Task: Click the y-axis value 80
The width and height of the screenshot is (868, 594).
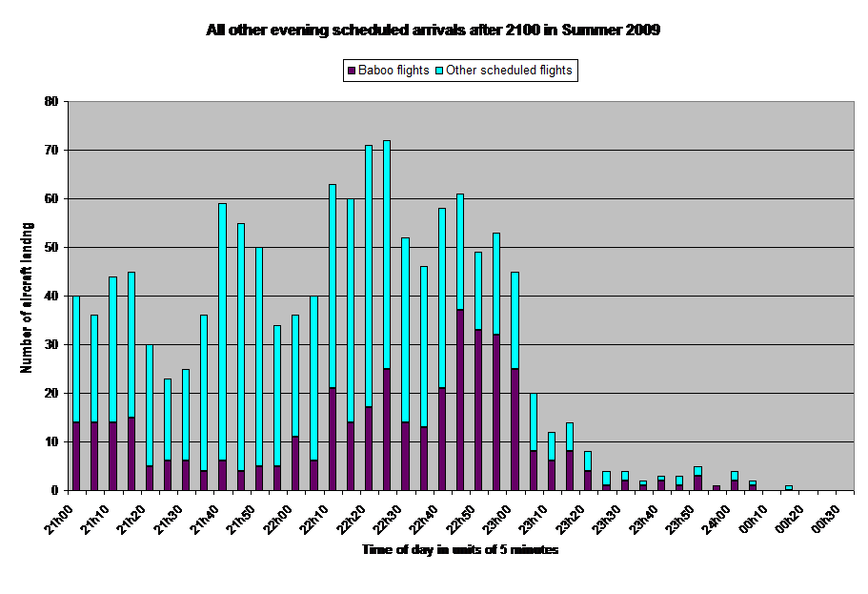Action: [x=50, y=101]
